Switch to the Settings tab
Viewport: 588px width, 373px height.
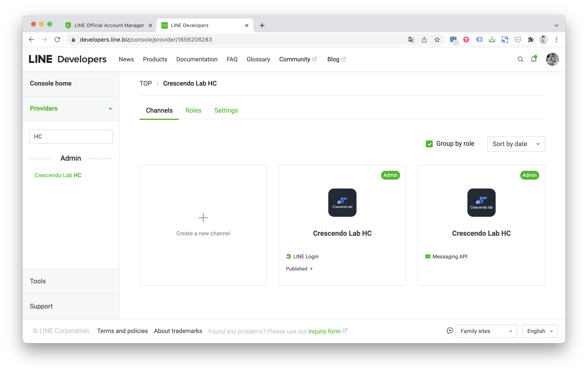pos(226,110)
